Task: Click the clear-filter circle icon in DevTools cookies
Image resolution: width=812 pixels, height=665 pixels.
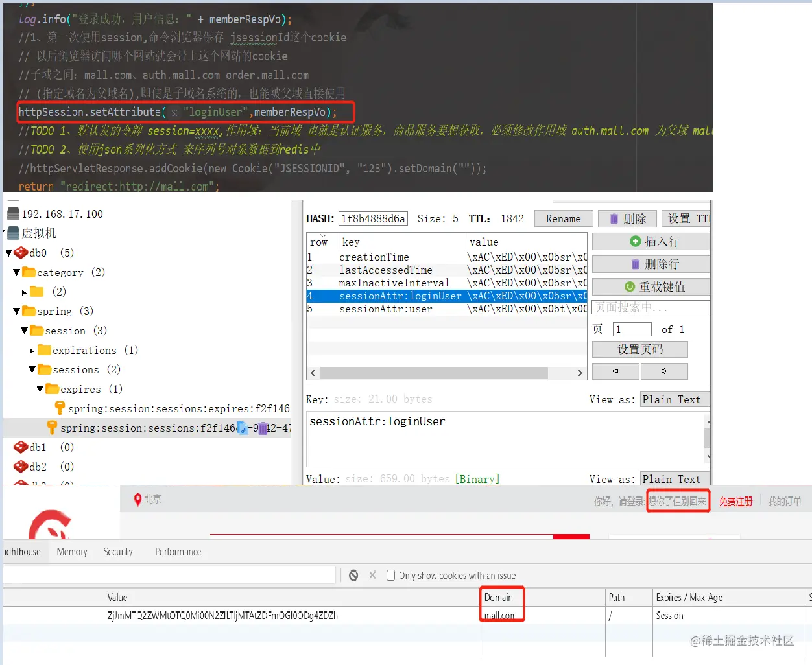Action: pos(353,576)
